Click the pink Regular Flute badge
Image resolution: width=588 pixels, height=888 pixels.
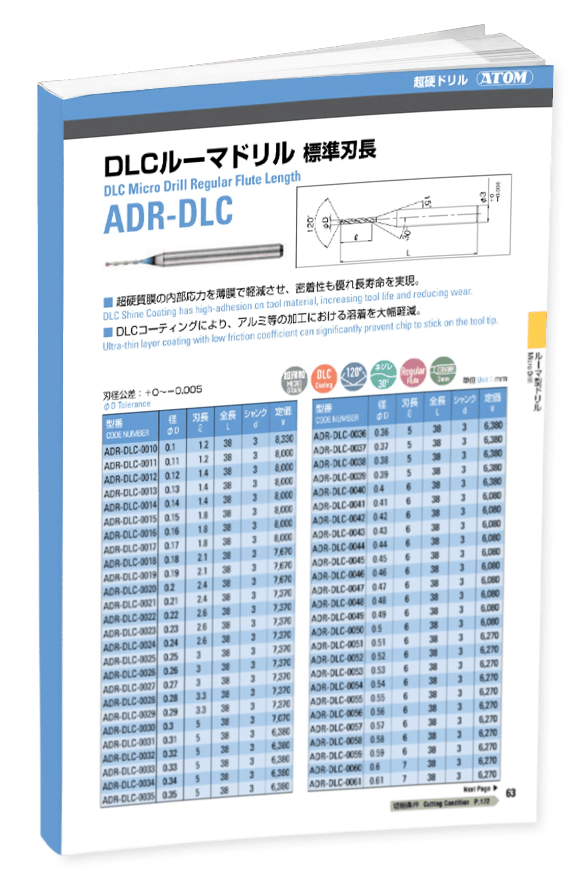click(413, 373)
